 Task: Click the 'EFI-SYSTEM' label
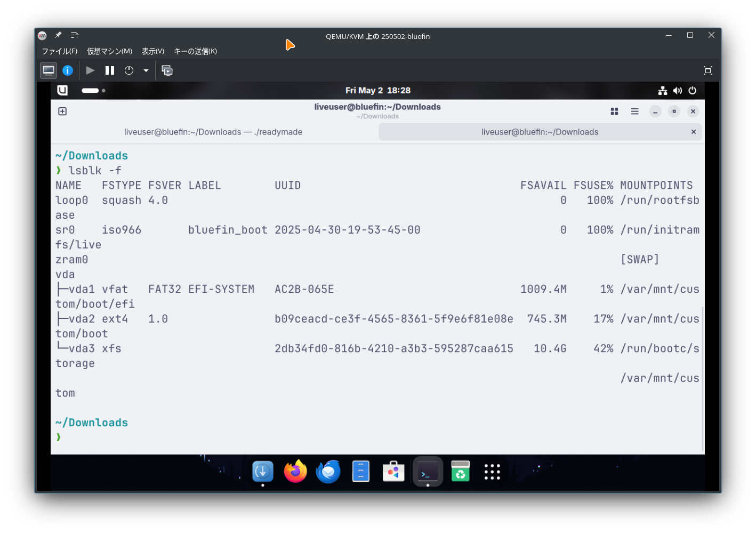(221, 289)
